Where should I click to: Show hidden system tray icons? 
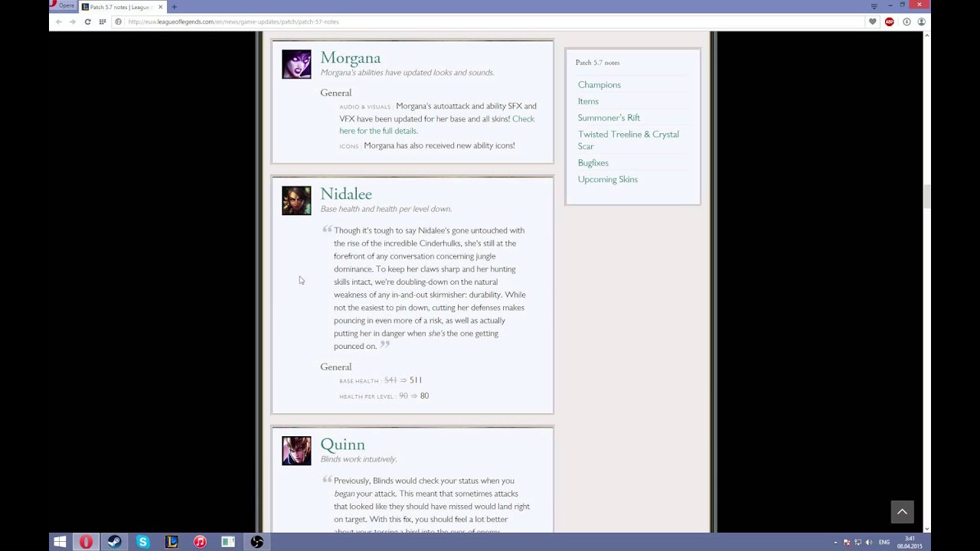pyautogui.click(x=835, y=543)
